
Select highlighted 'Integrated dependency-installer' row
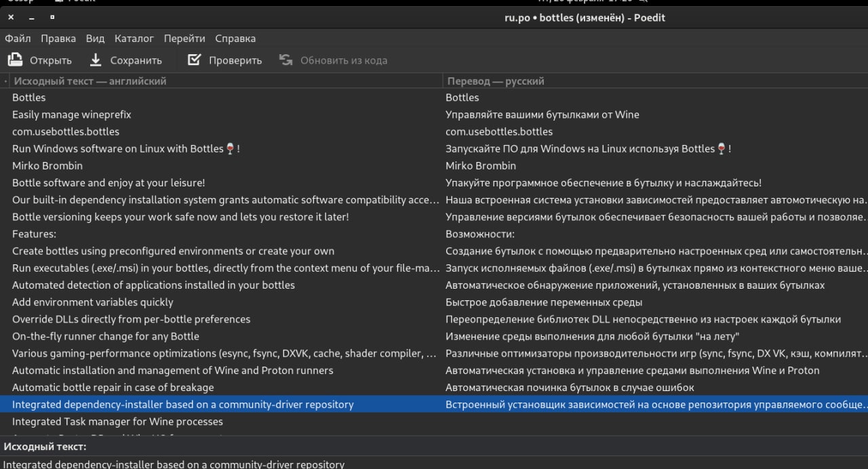pyautogui.click(x=434, y=405)
